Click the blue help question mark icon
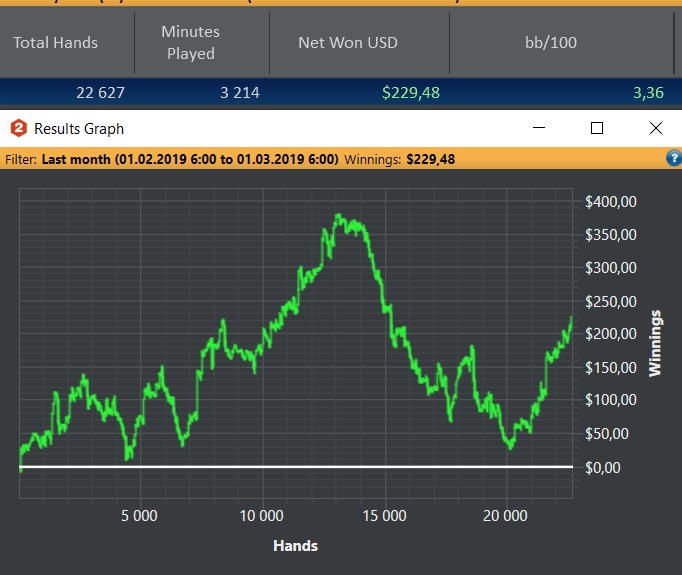This screenshot has width=682, height=575. pos(674,158)
